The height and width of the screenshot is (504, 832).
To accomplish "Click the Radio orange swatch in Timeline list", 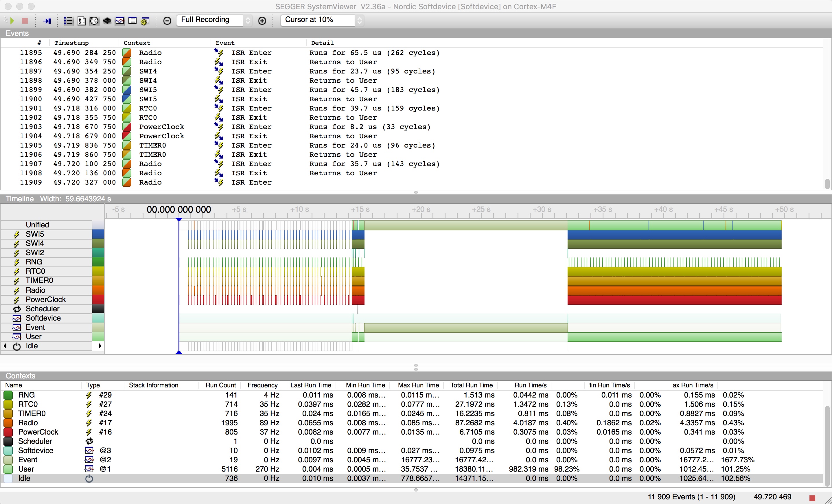I will tap(98, 290).
